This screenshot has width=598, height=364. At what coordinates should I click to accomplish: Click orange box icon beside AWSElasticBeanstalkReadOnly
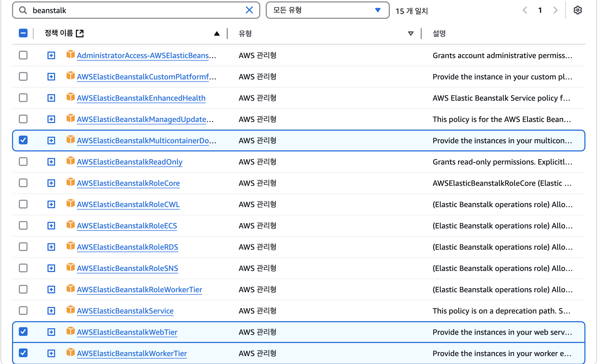coord(70,161)
